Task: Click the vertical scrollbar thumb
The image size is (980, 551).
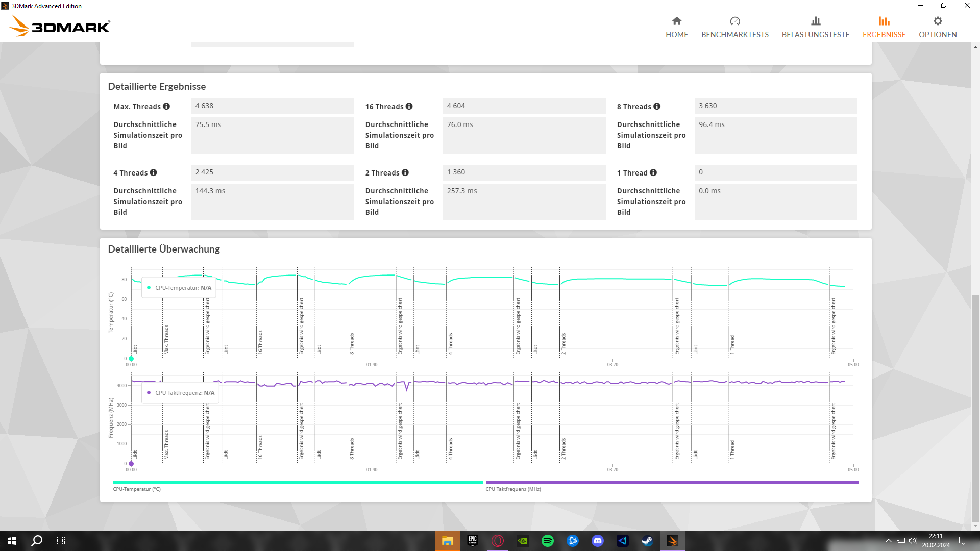Action: (x=975, y=408)
